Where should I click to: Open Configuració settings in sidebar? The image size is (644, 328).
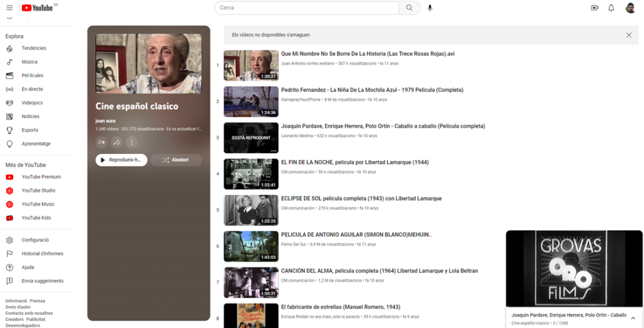[x=35, y=240]
